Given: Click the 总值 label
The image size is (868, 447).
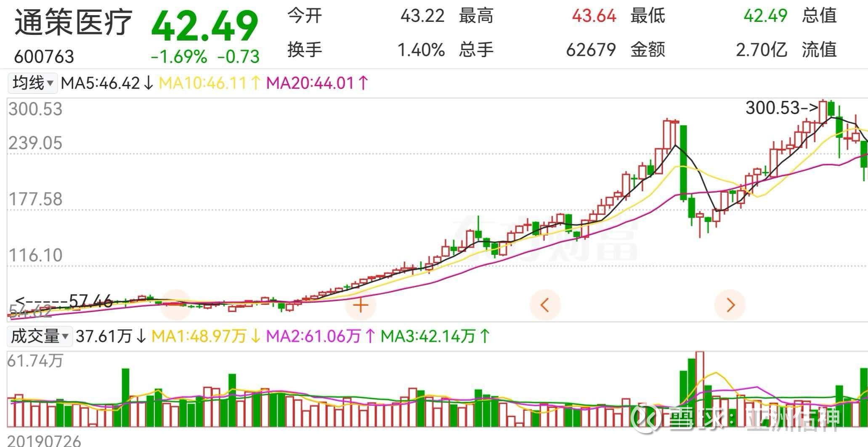Looking at the screenshot, I should (819, 16).
